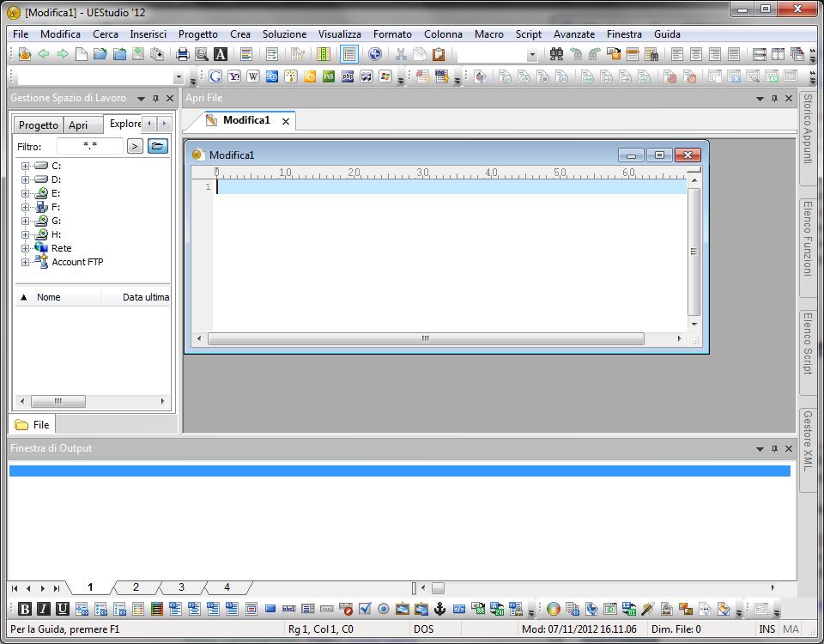This screenshot has height=644, width=824.
Task: Toggle Bold formatting button
Action: 25,609
